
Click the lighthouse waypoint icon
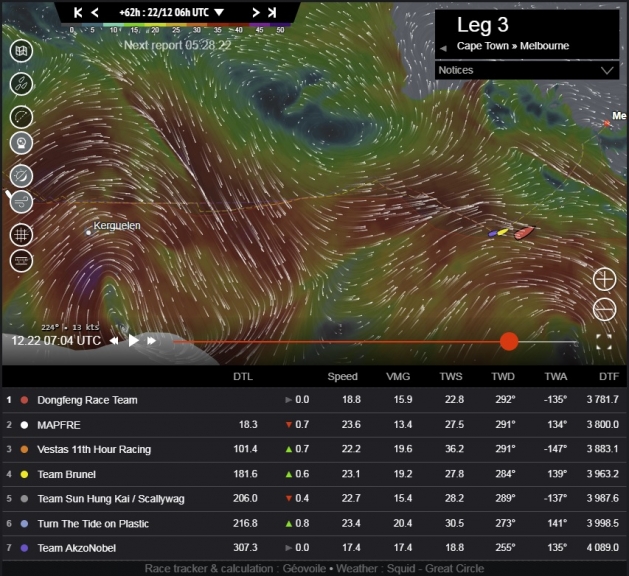(21, 143)
